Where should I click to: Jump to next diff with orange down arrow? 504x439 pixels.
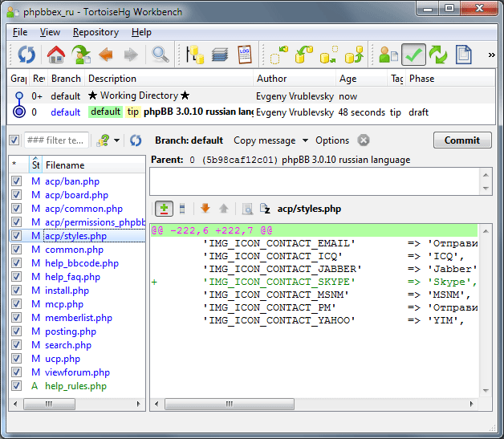pos(205,209)
